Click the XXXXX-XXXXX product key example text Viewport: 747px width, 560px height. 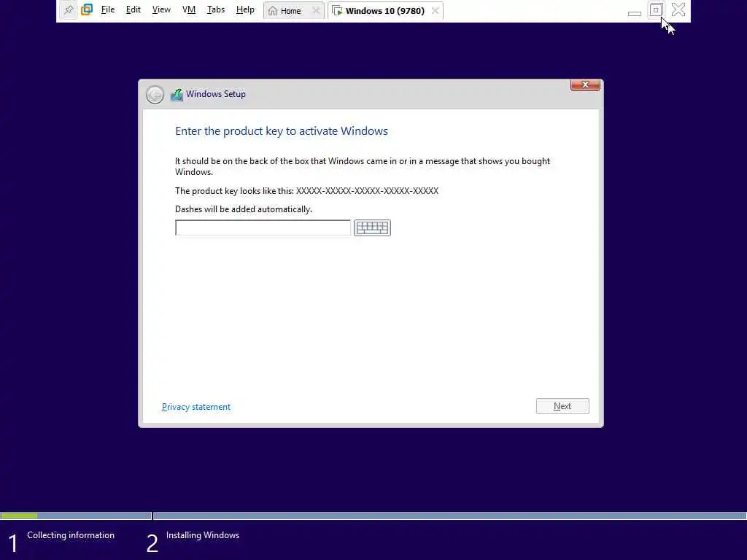click(x=367, y=191)
